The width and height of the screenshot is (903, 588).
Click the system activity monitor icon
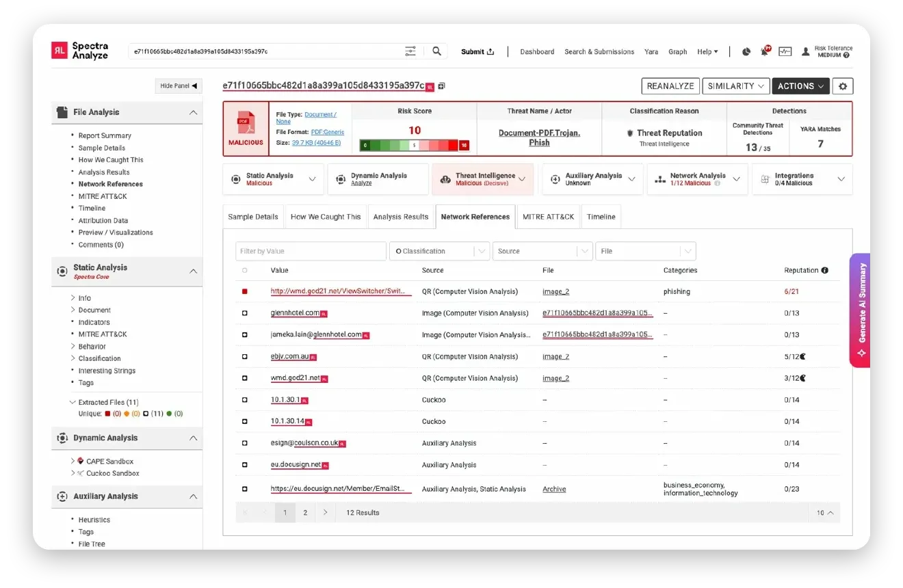[785, 52]
